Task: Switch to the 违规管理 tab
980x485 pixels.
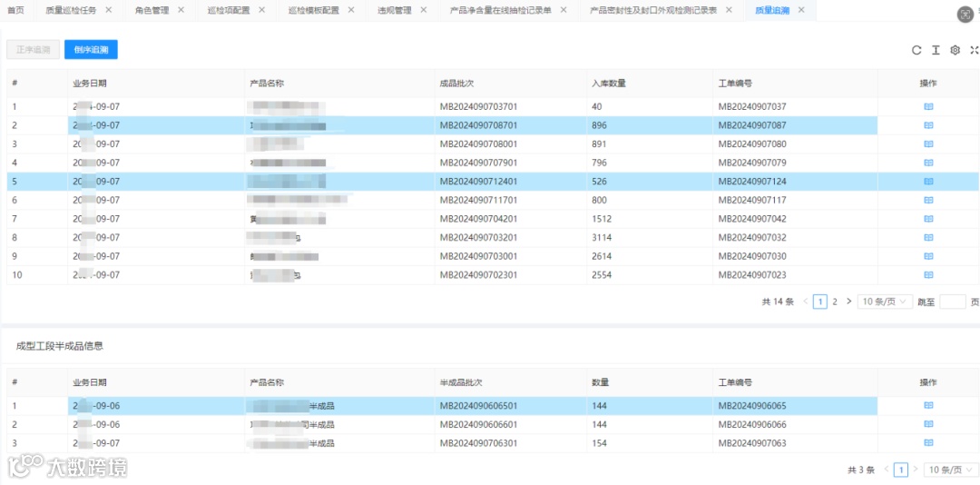Action: point(395,11)
